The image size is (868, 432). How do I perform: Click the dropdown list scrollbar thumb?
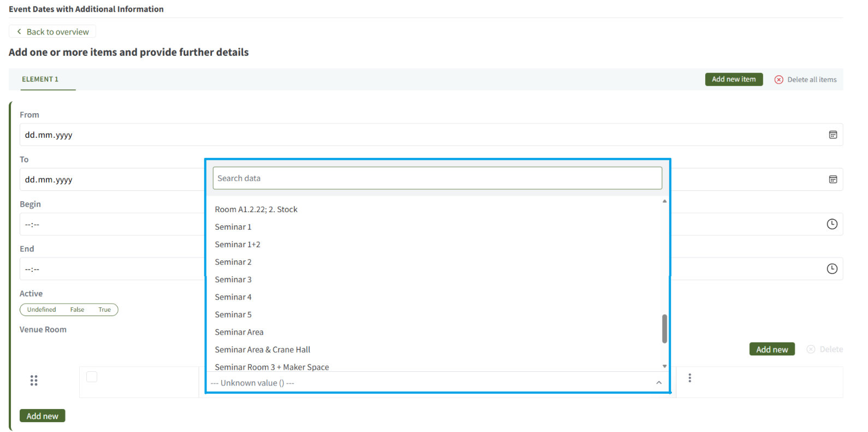click(x=664, y=329)
